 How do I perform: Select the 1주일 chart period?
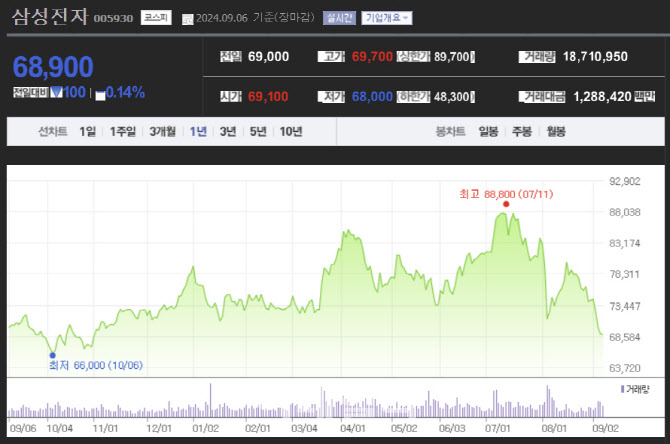coord(123,132)
